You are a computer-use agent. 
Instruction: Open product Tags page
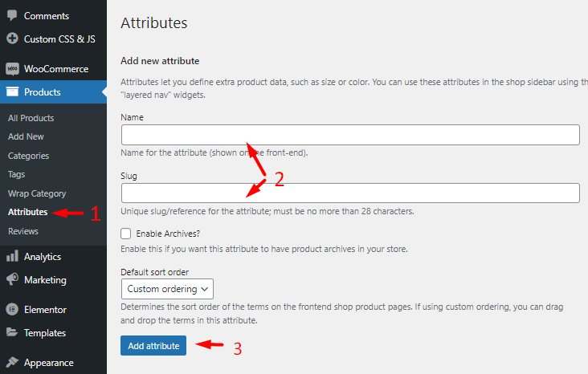(17, 175)
